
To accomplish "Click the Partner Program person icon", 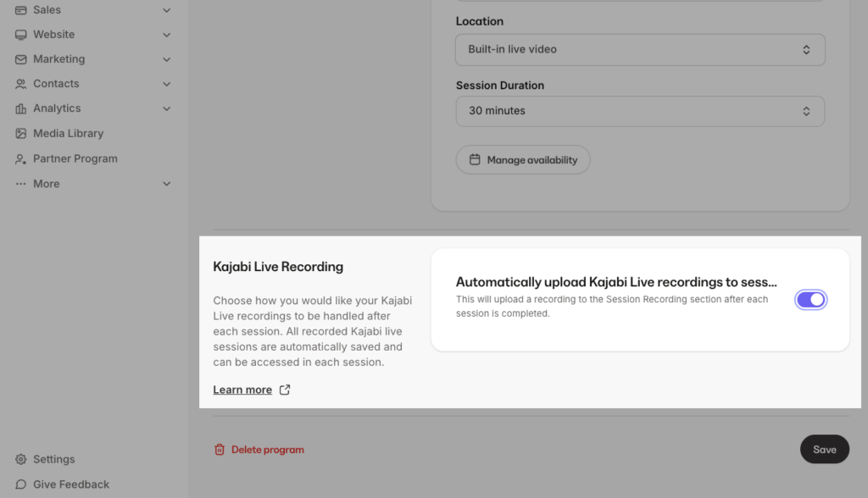I will pyautogui.click(x=21, y=159).
